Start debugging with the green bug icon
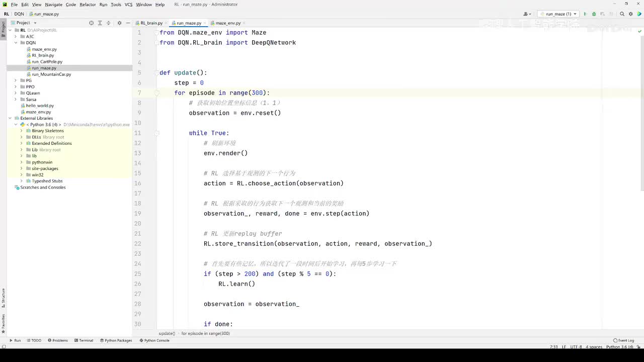 [594, 14]
